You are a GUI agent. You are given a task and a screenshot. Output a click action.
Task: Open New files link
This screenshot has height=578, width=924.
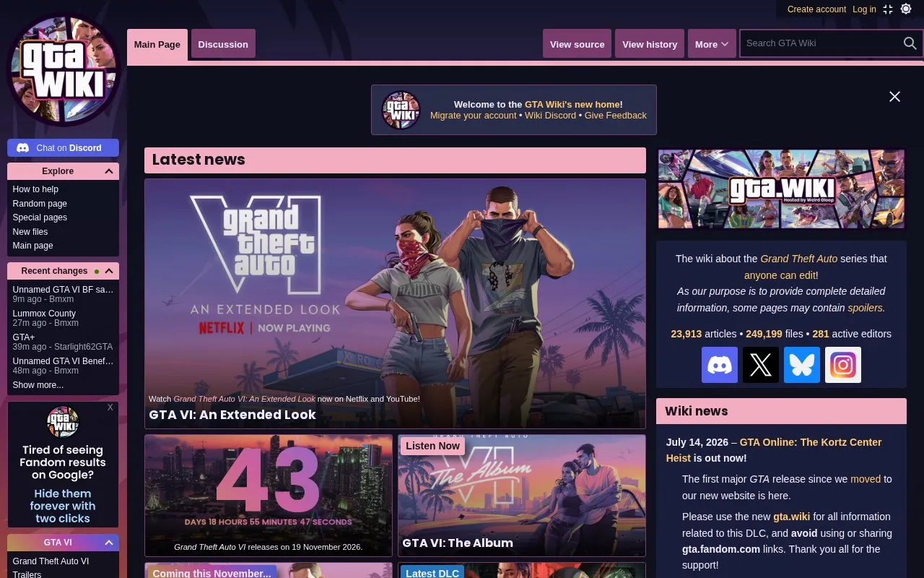pos(30,232)
